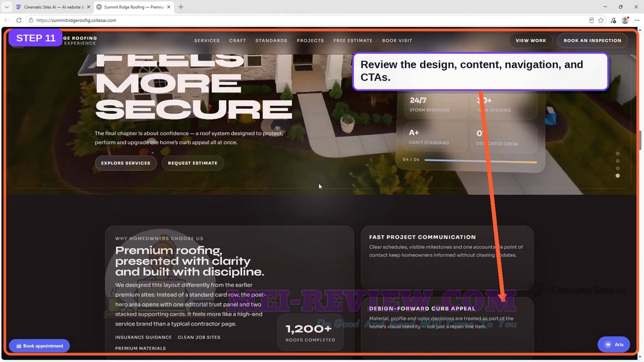Switch to the Cinematic Sites AI tab
644x362 pixels.
point(53,7)
